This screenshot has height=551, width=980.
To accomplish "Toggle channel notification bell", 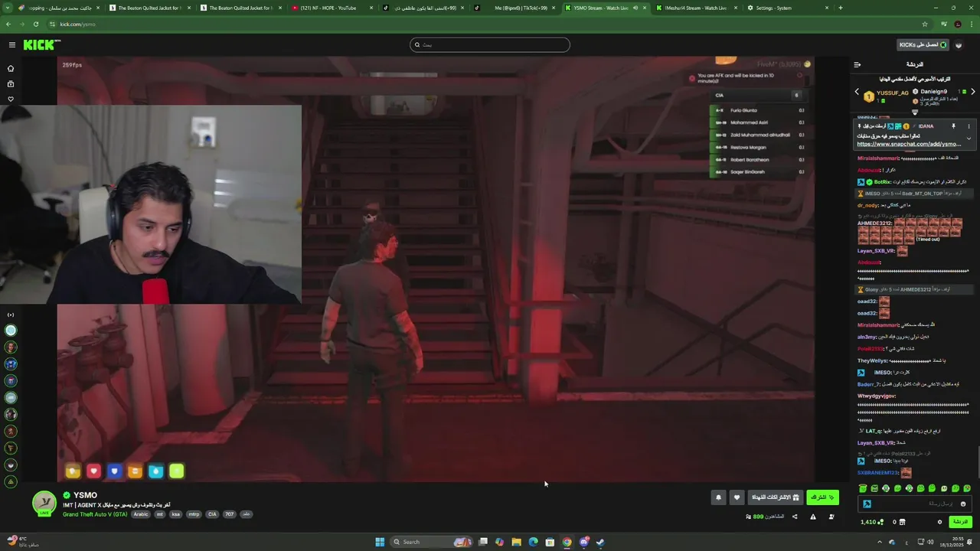I will [718, 497].
